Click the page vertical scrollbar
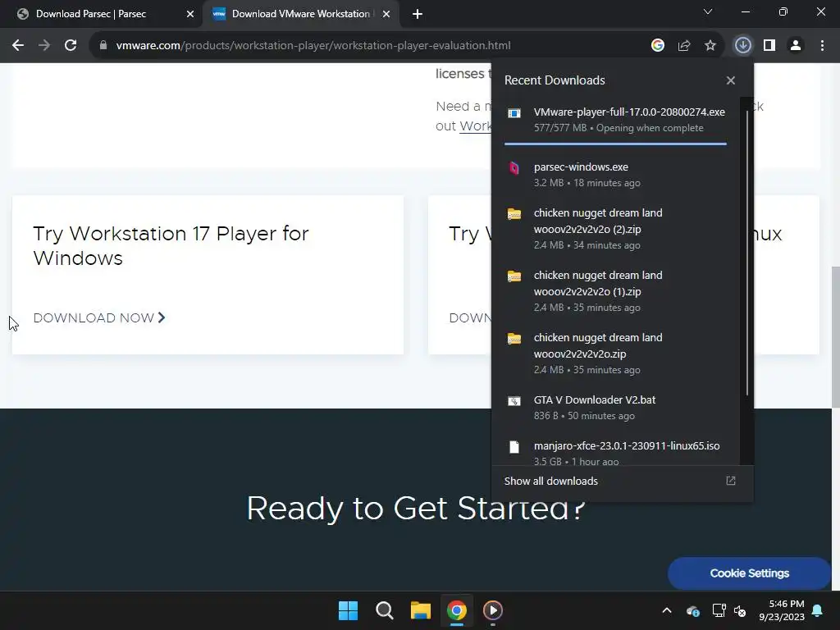This screenshot has height=630, width=840. tap(835, 337)
